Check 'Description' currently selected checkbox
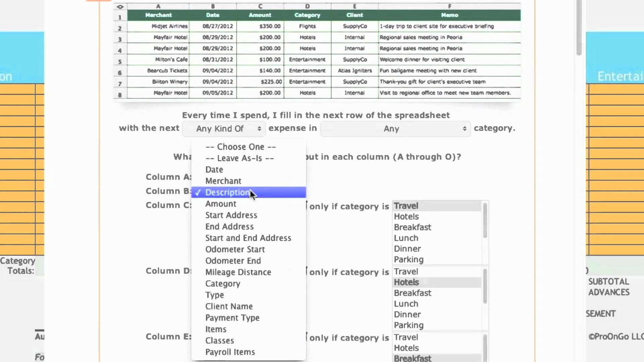The height and width of the screenshot is (362, 644). pyautogui.click(x=197, y=192)
